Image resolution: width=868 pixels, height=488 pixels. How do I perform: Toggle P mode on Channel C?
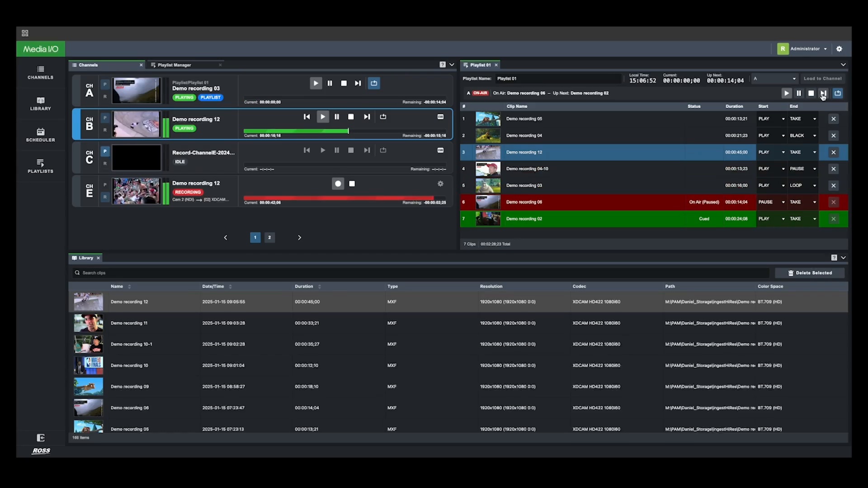pyautogui.click(x=105, y=151)
